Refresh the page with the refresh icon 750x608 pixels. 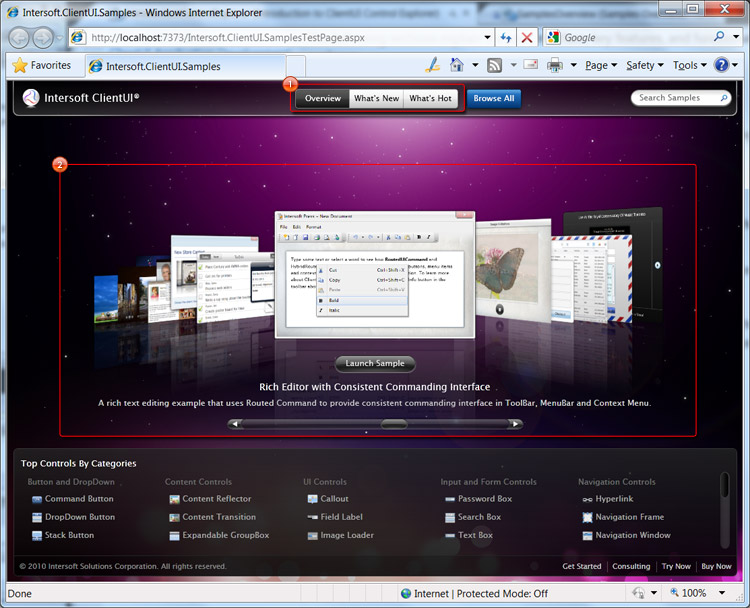click(506, 37)
